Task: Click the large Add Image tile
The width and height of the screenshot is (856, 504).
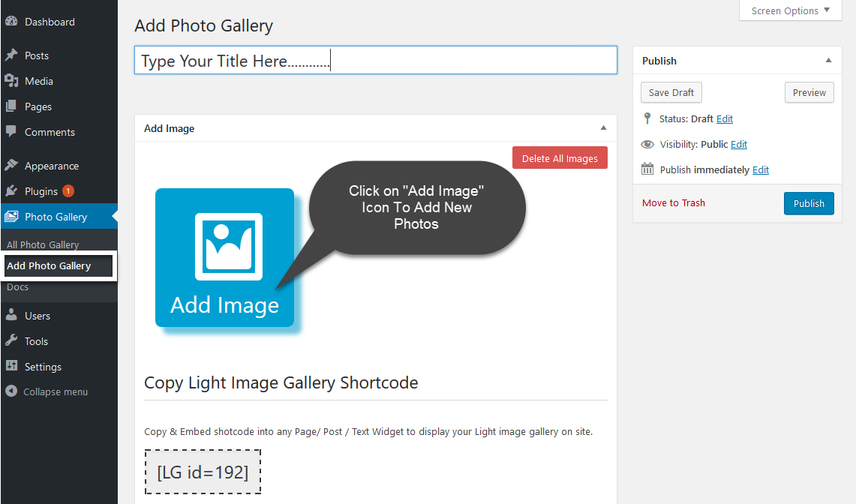Action: pyautogui.click(x=224, y=257)
